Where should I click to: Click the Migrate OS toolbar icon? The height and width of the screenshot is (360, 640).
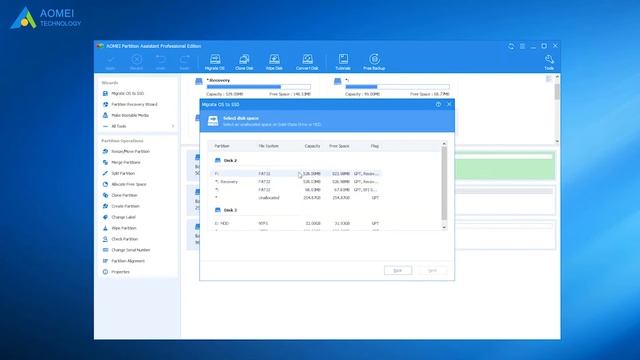215,62
